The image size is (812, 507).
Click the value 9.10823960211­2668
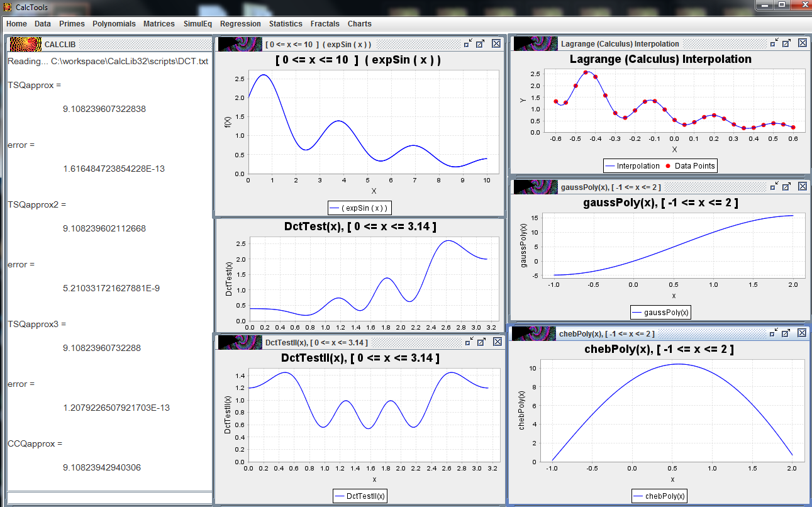pos(104,228)
